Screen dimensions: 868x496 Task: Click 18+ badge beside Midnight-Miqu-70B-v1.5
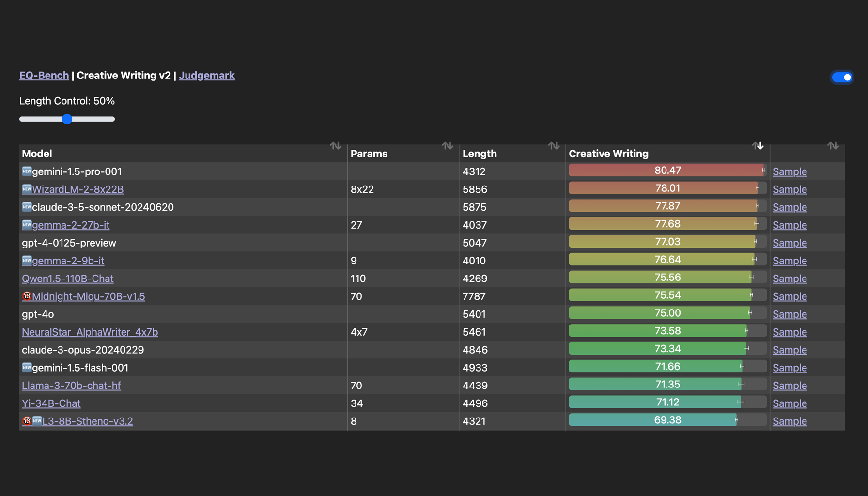27,296
